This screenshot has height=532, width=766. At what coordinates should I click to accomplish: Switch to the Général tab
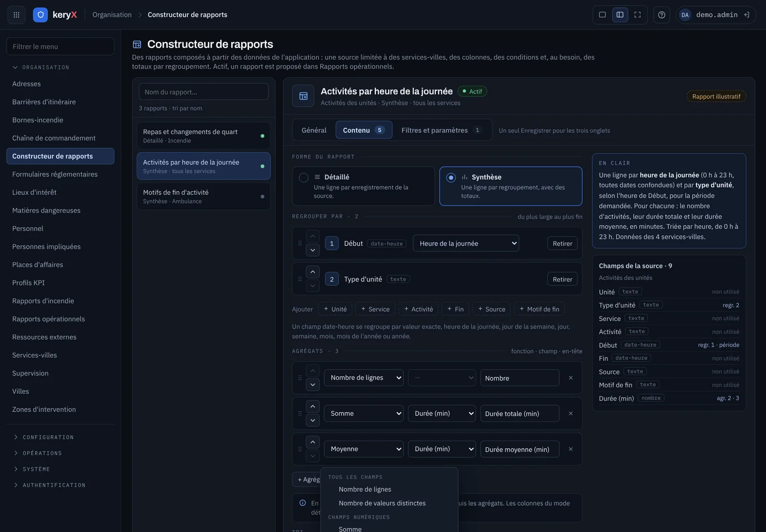314,130
